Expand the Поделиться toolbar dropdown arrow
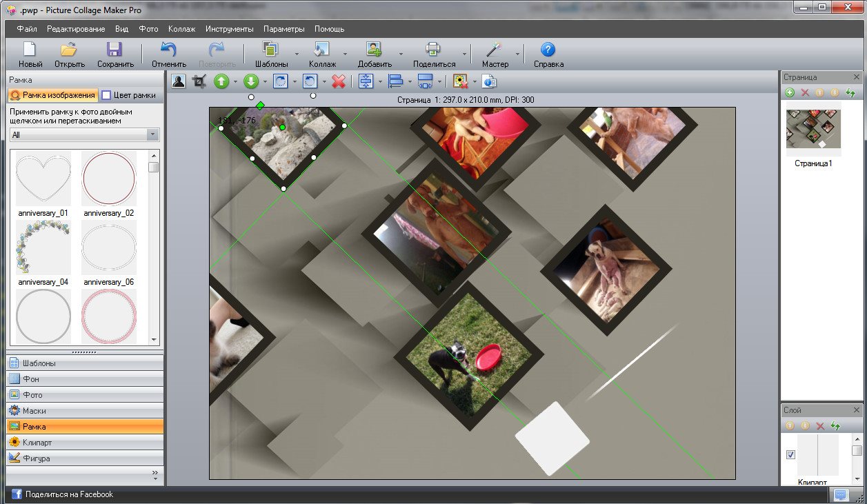The image size is (867, 504). (464, 54)
